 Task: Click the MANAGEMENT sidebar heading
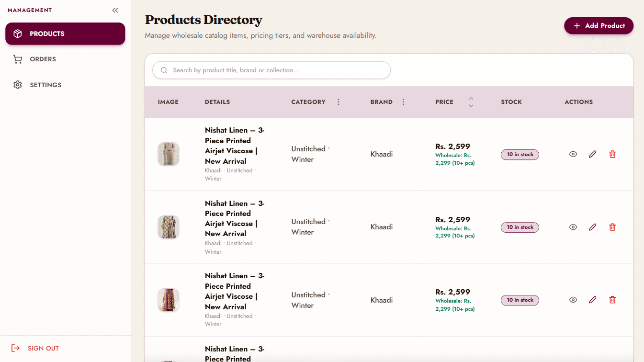point(30,10)
